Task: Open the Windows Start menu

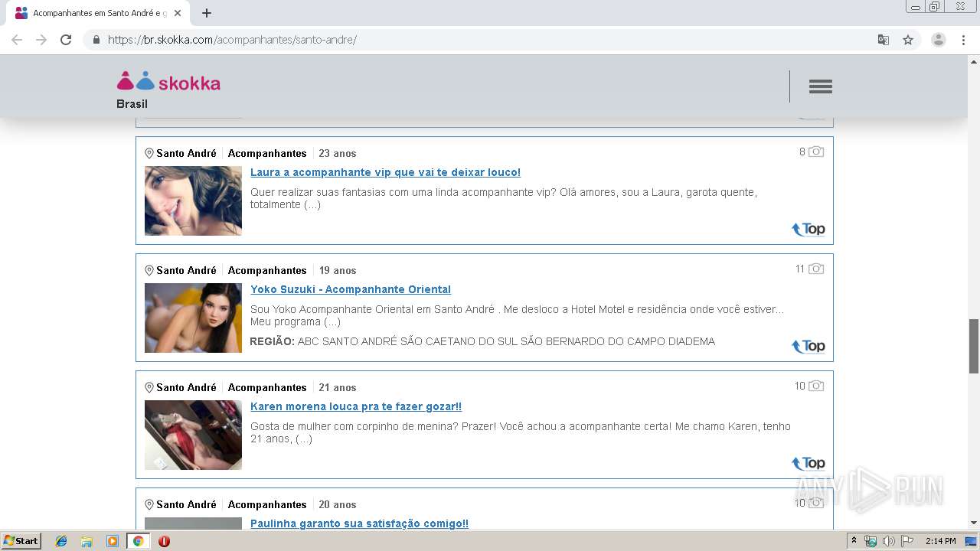Action: (21, 541)
